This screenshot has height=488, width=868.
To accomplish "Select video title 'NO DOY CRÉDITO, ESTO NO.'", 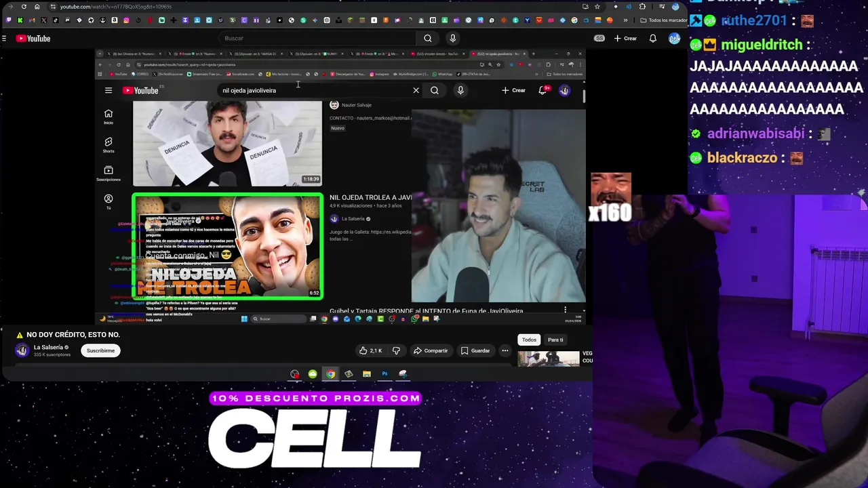I will (73, 335).
